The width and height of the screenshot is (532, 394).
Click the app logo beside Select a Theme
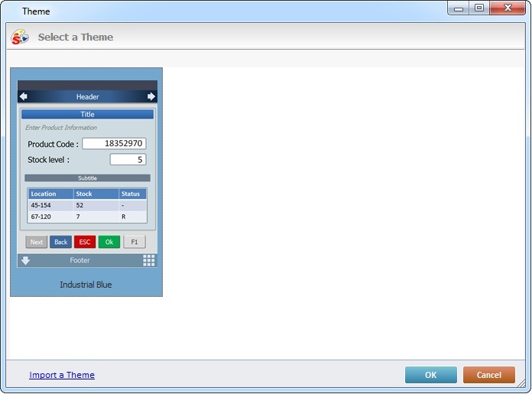(20, 37)
